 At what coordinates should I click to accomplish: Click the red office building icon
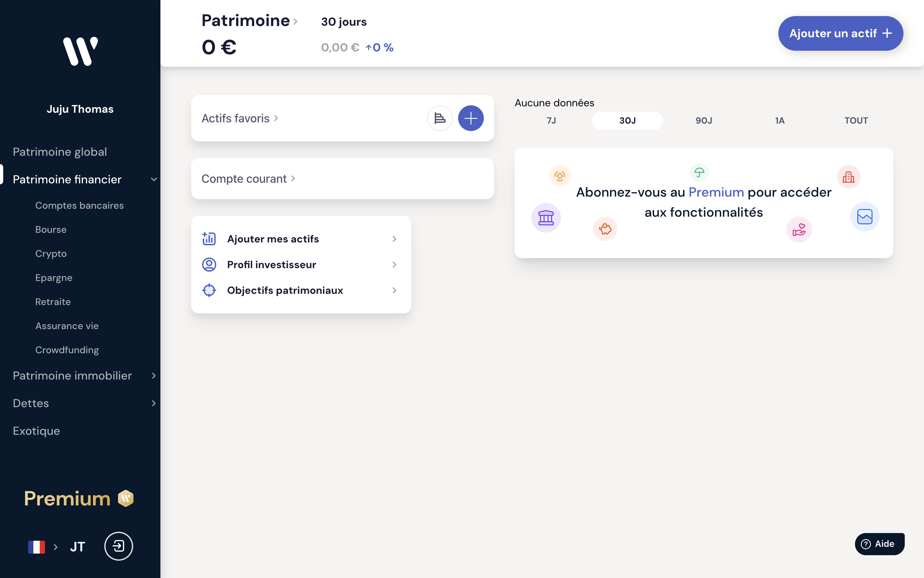click(848, 177)
